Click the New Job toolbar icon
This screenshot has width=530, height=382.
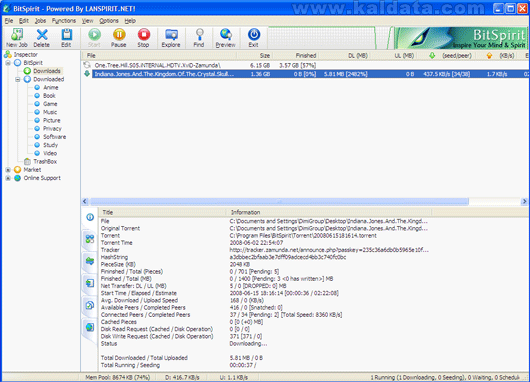click(x=17, y=38)
